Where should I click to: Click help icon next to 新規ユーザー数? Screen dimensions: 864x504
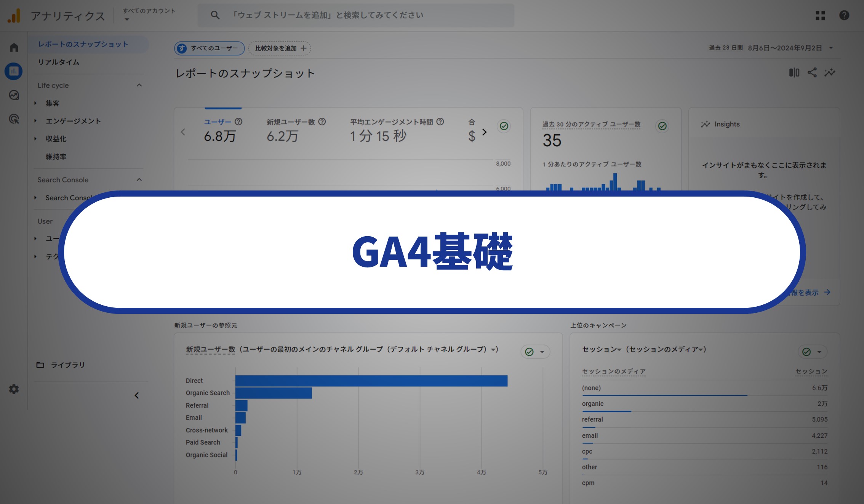pos(322,122)
